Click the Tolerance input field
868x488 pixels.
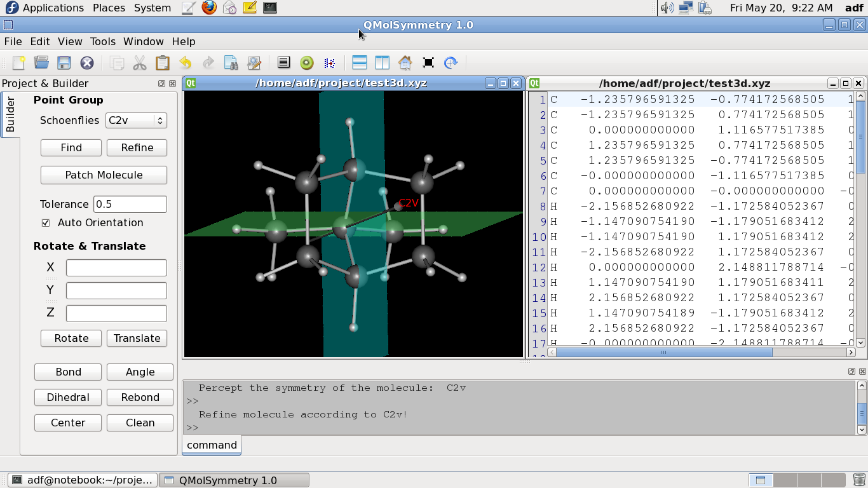tap(130, 204)
